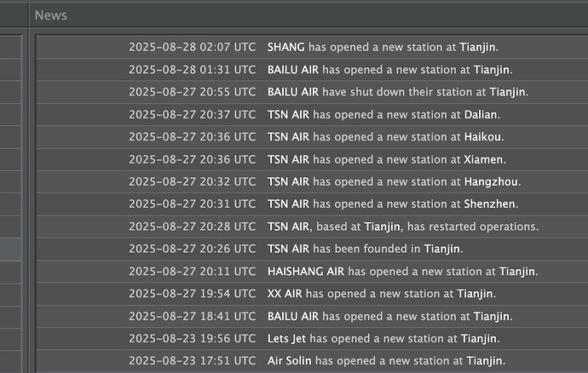588x373 pixels.
Task: Click BAILU AIR in the 2025-08-28 01:31 entry
Action: pyautogui.click(x=292, y=69)
